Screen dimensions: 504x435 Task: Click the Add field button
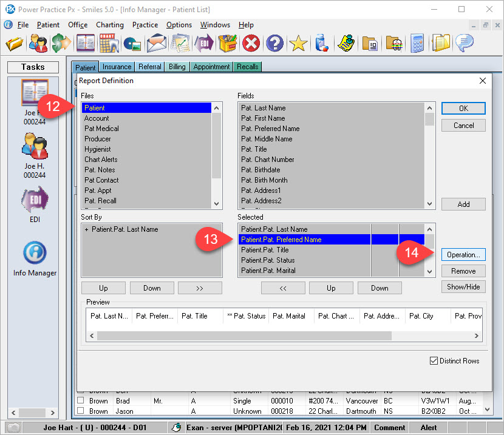pyautogui.click(x=463, y=204)
